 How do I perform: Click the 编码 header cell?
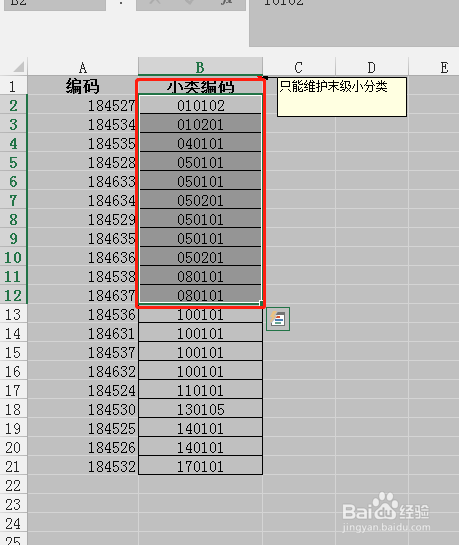(x=83, y=86)
